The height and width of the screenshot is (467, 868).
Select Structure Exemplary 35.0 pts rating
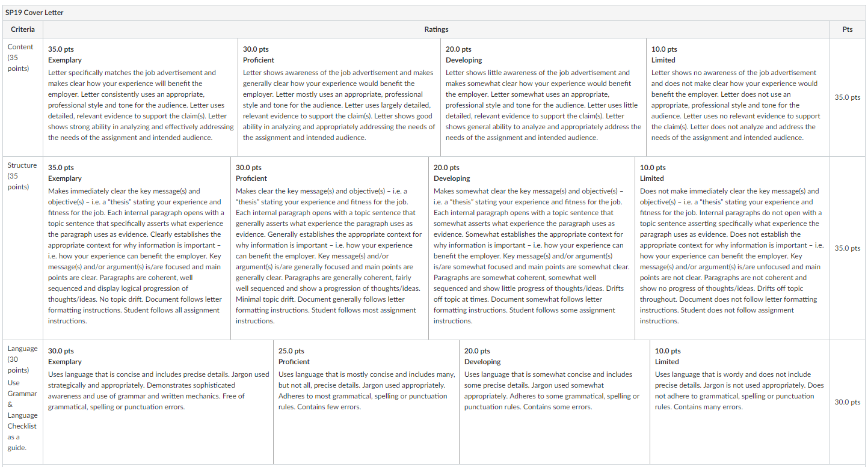pyautogui.click(x=137, y=248)
